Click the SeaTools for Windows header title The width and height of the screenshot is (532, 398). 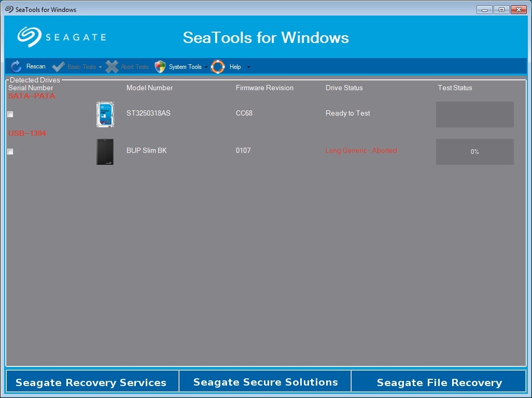[x=265, y=37]
